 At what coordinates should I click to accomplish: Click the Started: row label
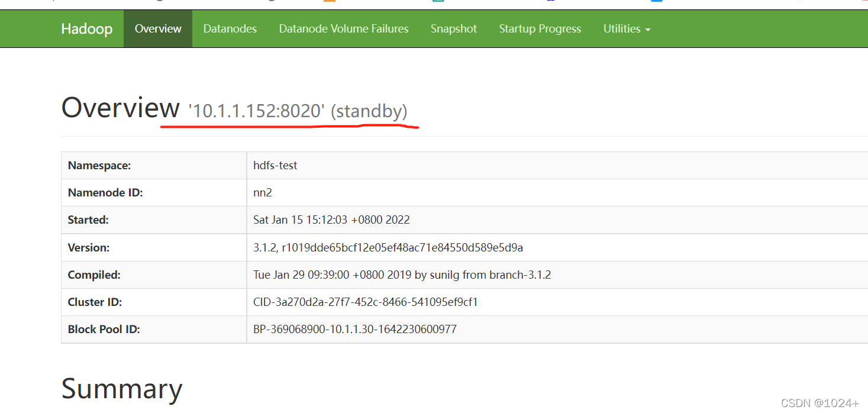pyautogui.click(x=88, y=220)
